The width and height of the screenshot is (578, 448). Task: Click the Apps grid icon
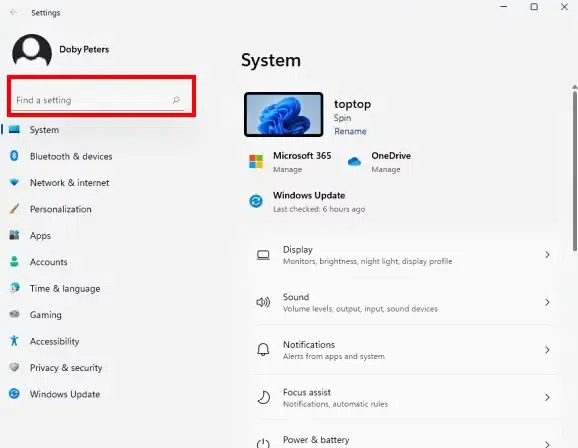tap(14, 235)
